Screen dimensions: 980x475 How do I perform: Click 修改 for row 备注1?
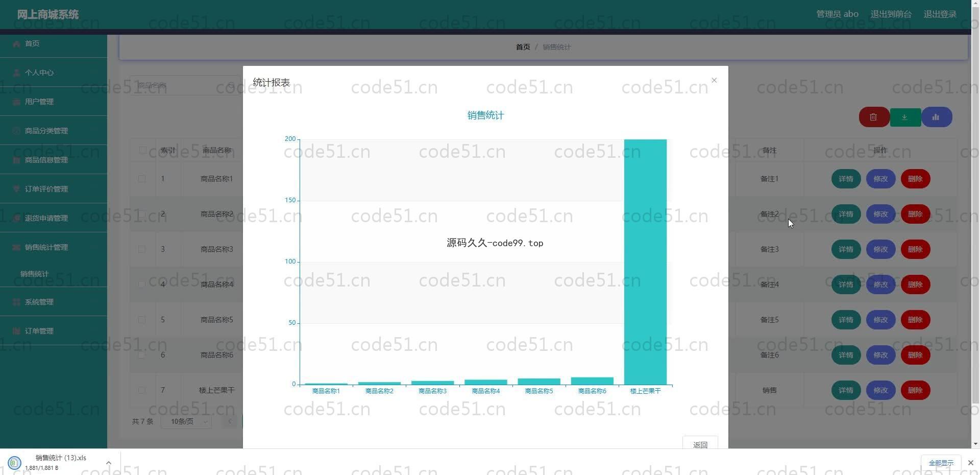point(880,179)
